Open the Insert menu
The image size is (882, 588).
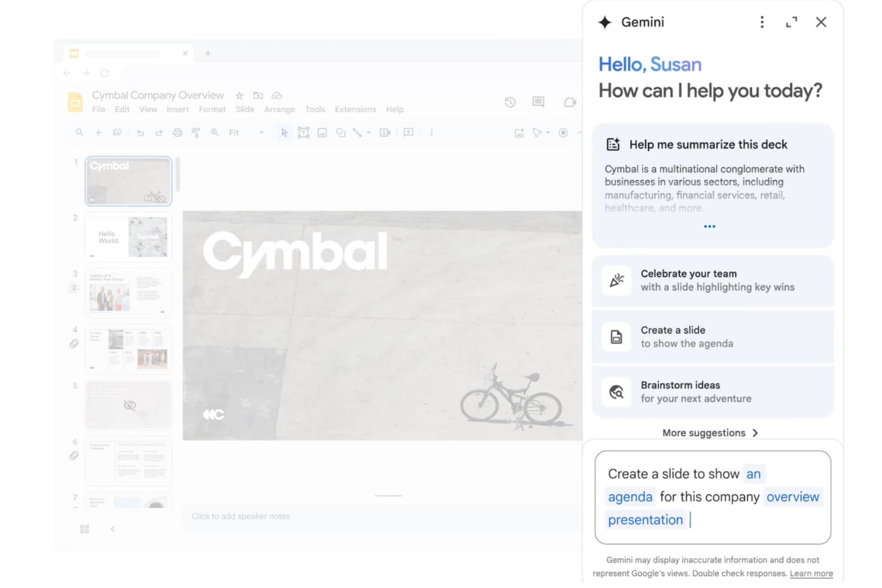(x=178, y=109)
